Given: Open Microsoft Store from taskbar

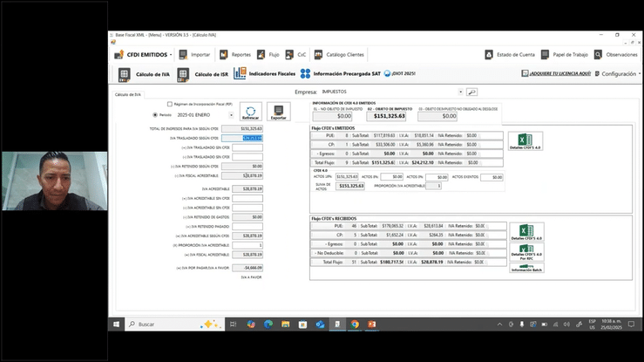Looking at the screenshot, I should pos(302,324).
